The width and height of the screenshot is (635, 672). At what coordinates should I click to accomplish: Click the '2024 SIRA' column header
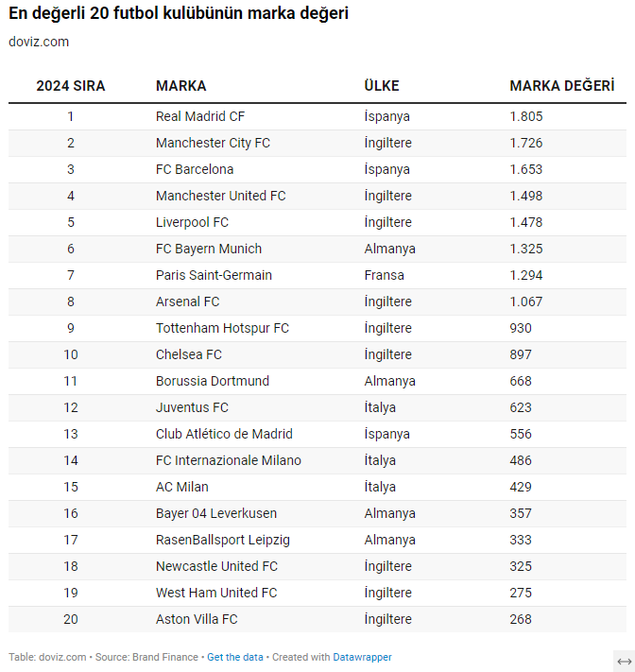pos(71,86)
